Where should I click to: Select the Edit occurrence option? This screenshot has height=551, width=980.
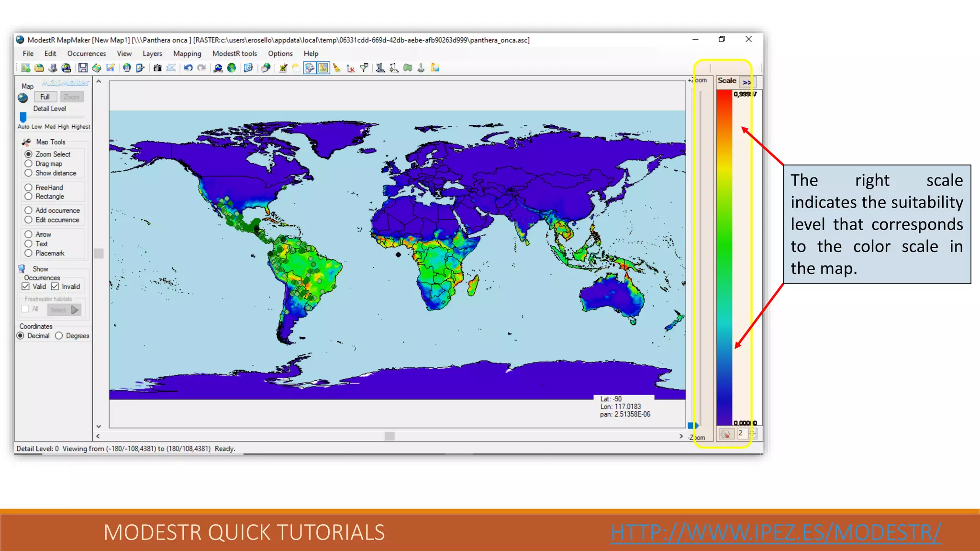(x=28, y=220)
